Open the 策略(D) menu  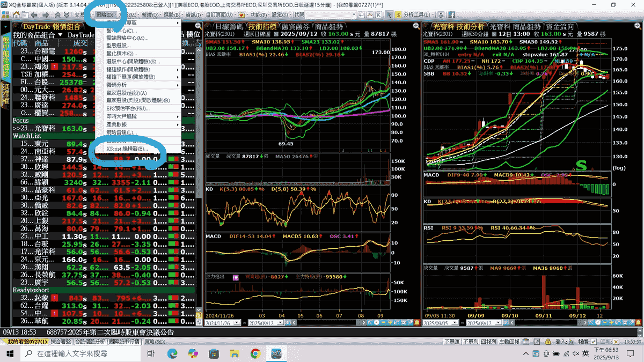tap(106, 14)
